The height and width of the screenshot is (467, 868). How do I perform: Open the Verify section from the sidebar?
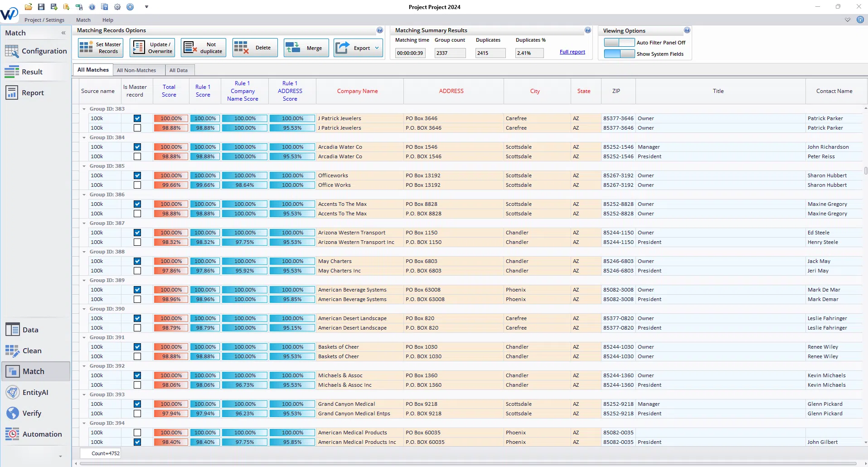point(32,413)
